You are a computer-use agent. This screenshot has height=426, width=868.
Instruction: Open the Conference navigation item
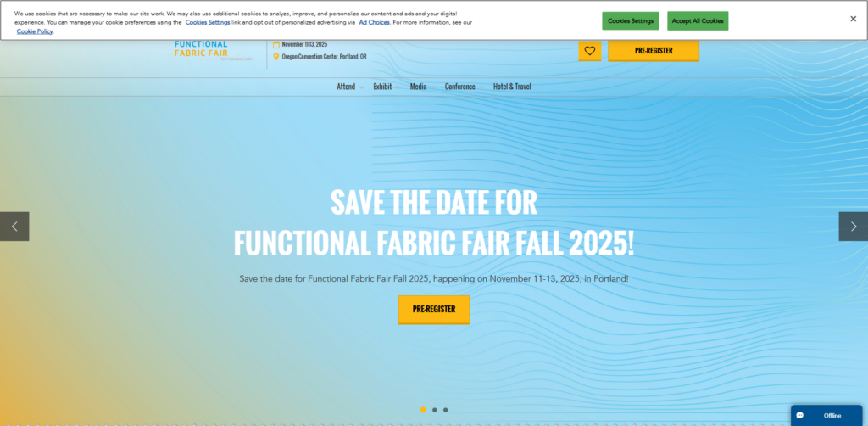tap(460, 87)
